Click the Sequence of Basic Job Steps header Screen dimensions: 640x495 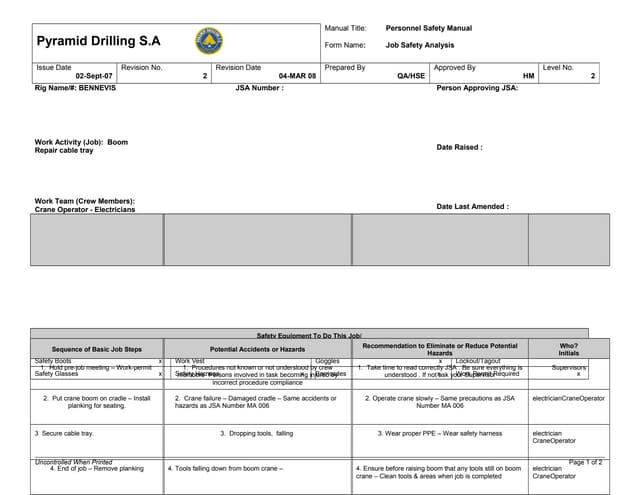[x=97, y=349]
